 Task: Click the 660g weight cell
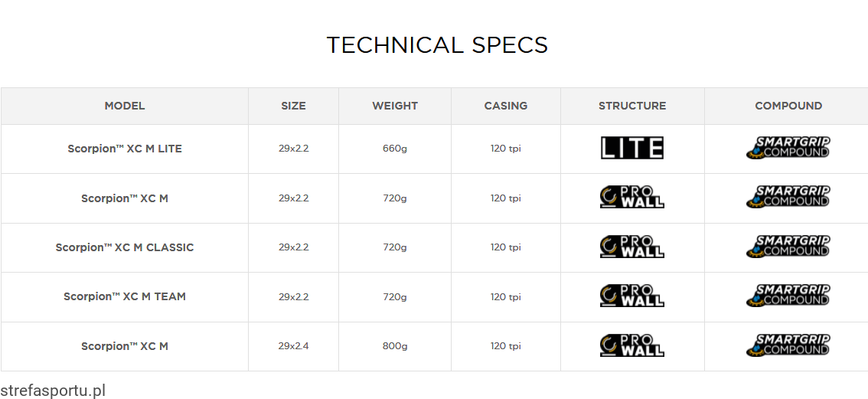coord(395,149)
